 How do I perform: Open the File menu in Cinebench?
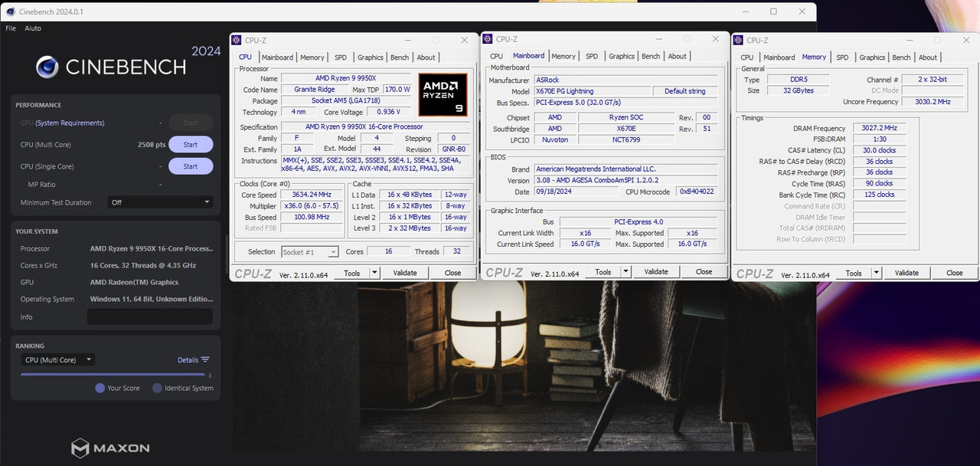pos(11,28)
